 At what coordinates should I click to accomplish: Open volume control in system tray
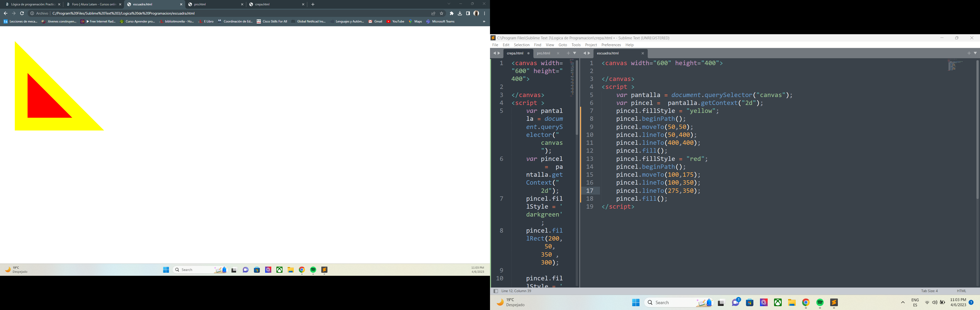pos(934,302)
